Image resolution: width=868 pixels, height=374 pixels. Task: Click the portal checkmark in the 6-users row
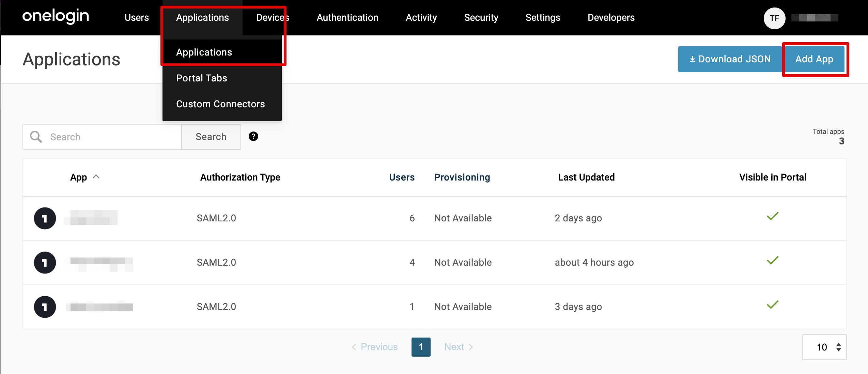pos(773,216)
